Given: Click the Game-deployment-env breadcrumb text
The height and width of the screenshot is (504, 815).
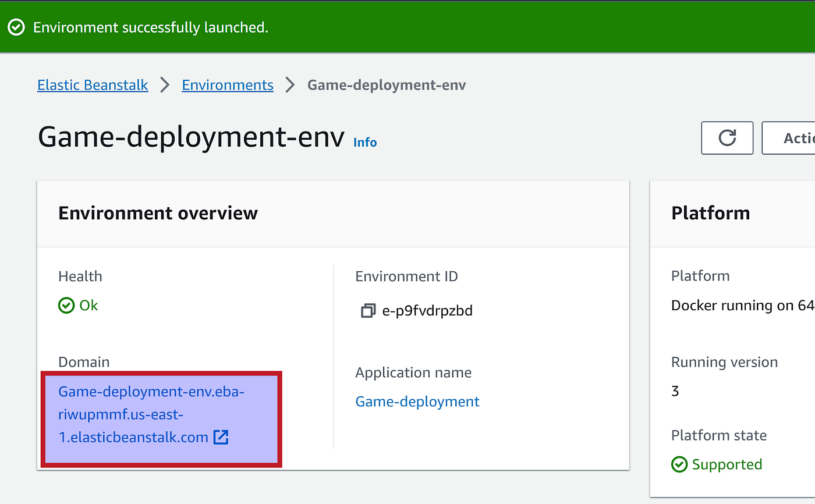Looking at the screenshot, I should tap(387, 85).
